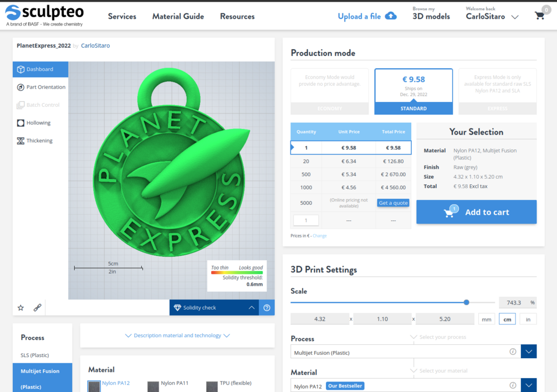Image resolution: width=557 pixels, height=392 pixels.
Task: Click the Thickening icon
Action: click(x=21, y=141)
